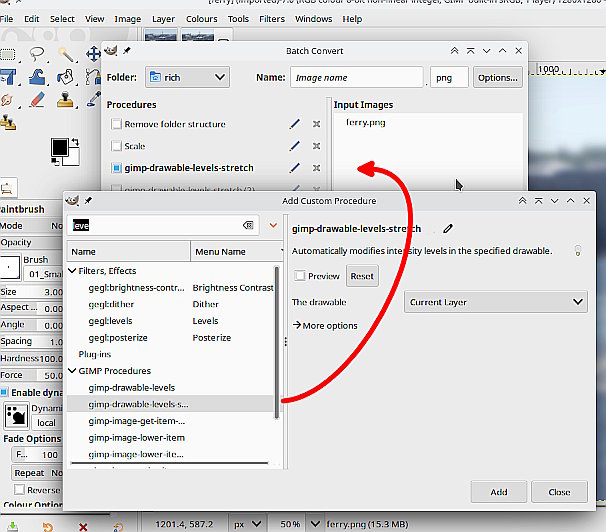Expand More options section

(325, 325)
